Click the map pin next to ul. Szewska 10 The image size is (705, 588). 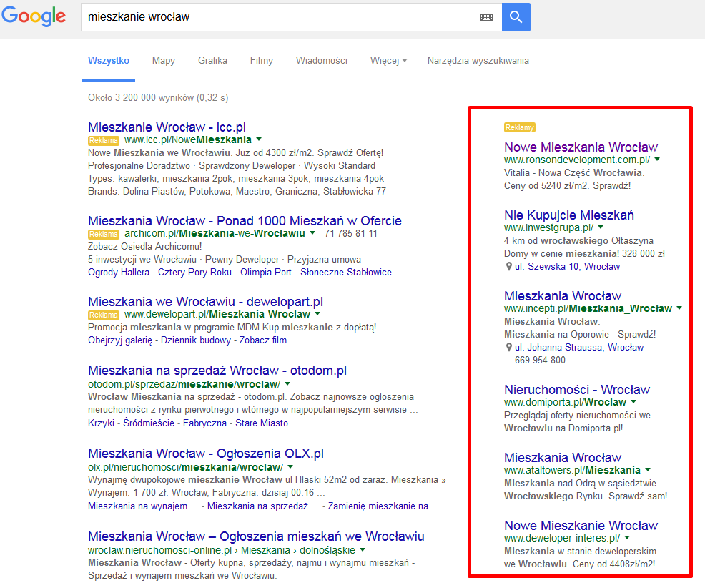tap(508, 266)
